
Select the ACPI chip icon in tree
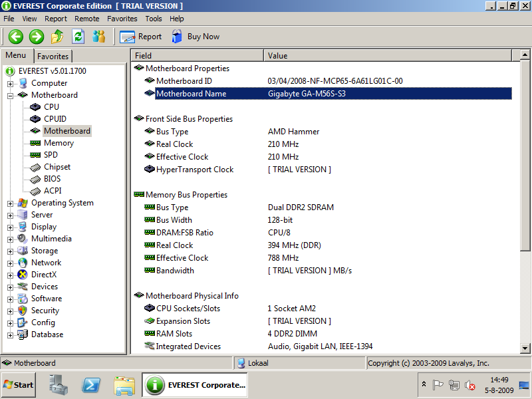click(x=35, y=192)
